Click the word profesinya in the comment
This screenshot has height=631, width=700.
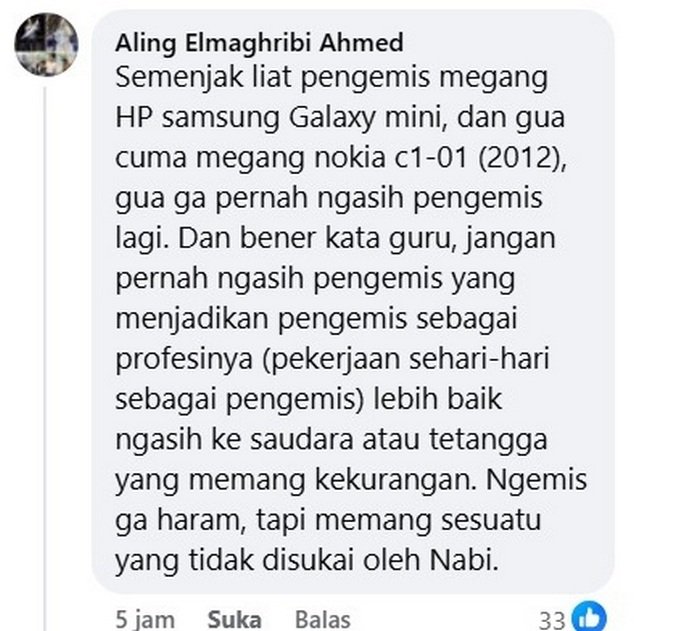pyautogui.click(x=184, y=360)
